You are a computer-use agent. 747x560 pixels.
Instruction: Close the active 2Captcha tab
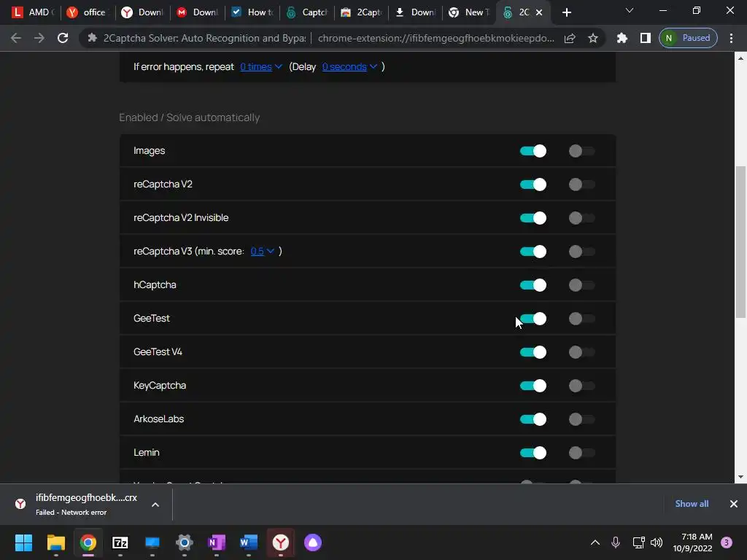[539, 12]
